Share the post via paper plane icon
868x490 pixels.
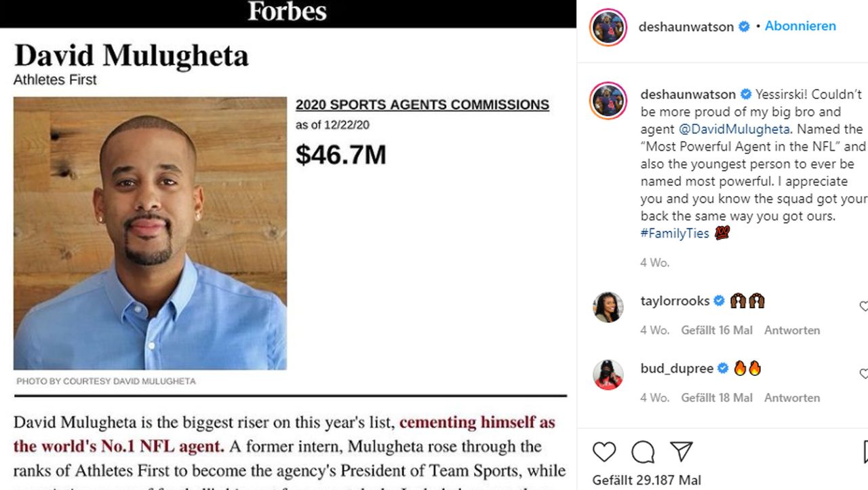tap(681, 451)
